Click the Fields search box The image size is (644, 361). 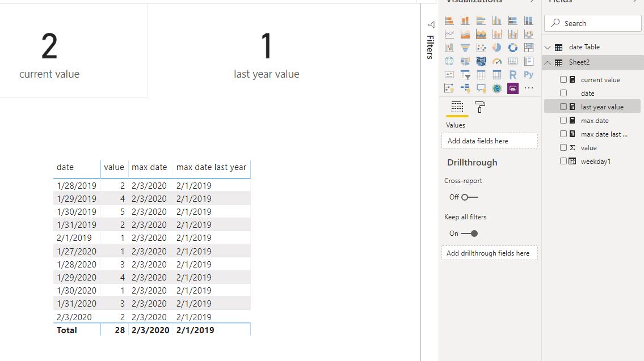coord(593,23)
